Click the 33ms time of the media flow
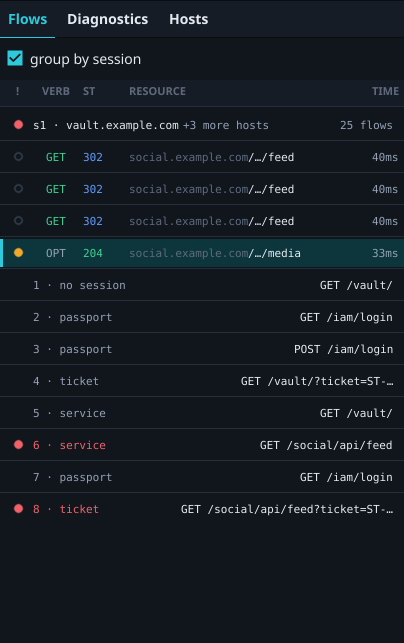Image resolution: width=404 pixels, height=643 pixels. [x=385, y=253]
